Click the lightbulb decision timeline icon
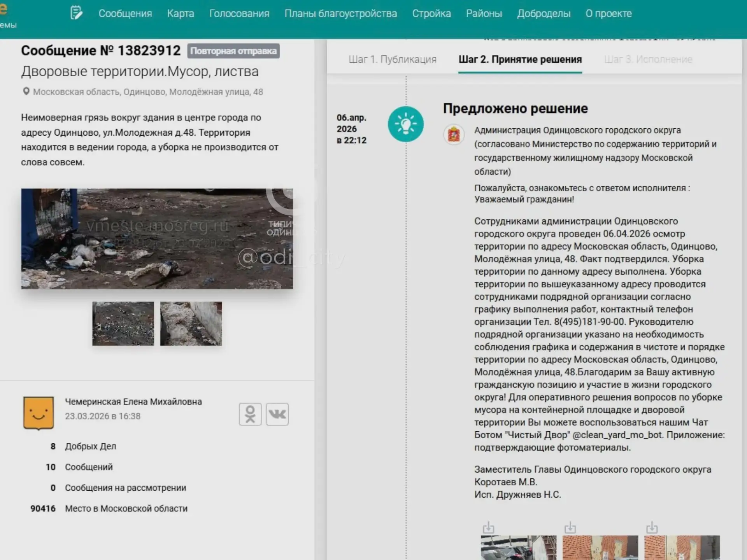Viewport: 747px width, 560px height. click(405, 124)
